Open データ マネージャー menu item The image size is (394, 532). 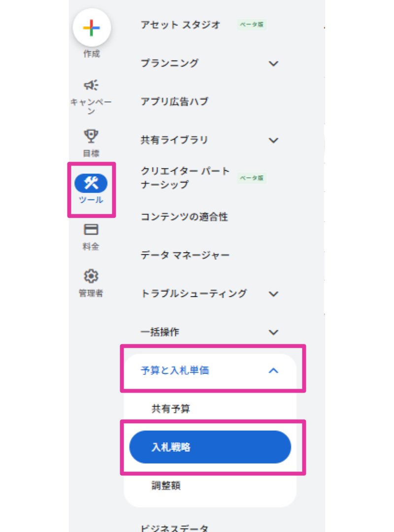(x=185, y=255)
